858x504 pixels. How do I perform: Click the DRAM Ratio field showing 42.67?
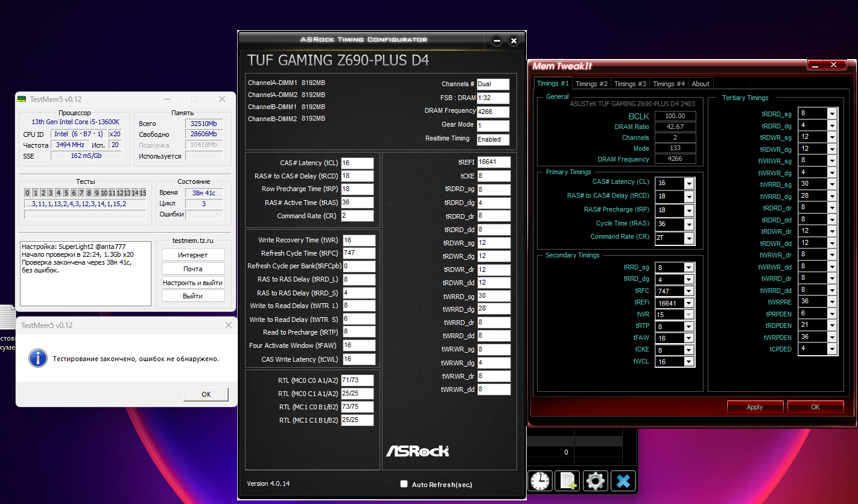(x=675, y=127)
